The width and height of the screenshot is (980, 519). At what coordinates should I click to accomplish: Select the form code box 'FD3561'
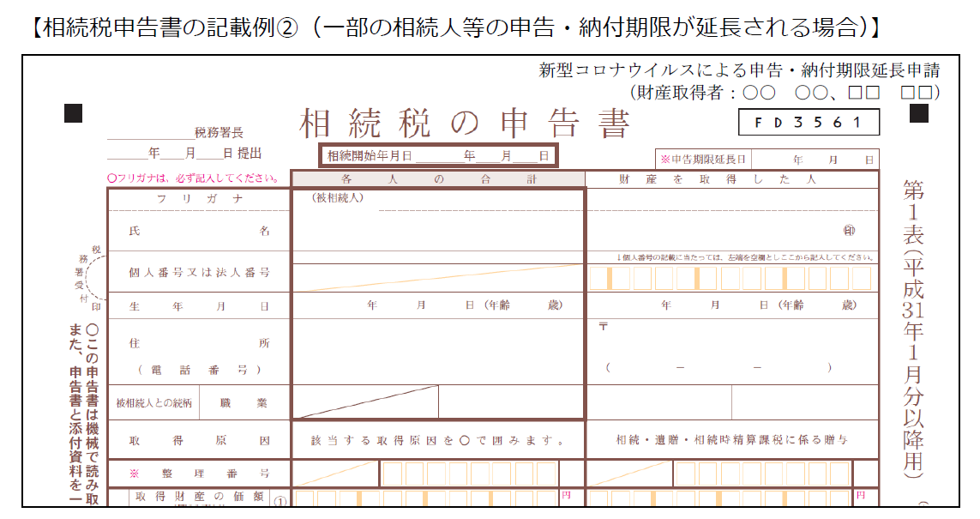[809, 122]
